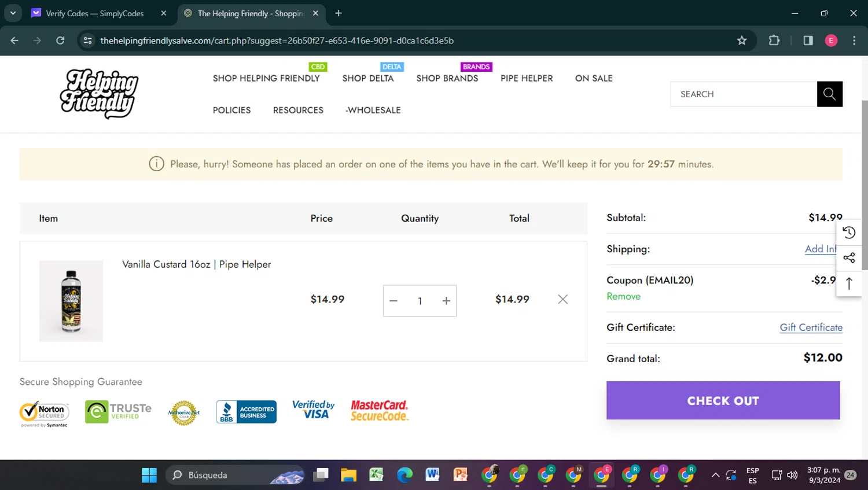868x490 pixels.
Task: Click the cart timer info icon
Action: 156,164
